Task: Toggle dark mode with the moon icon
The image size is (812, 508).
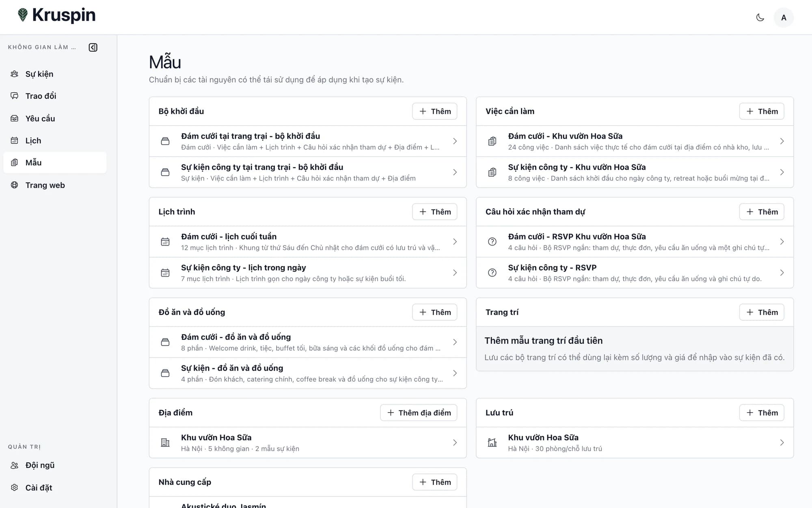Action: pos(760,17)
